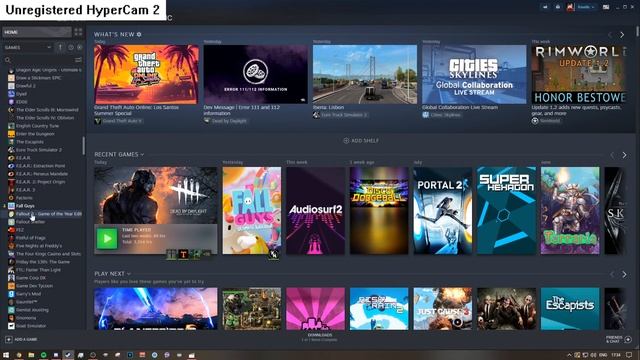Open the GAMES filter dropdown
The image size is (640, 360).
point(28,47)
